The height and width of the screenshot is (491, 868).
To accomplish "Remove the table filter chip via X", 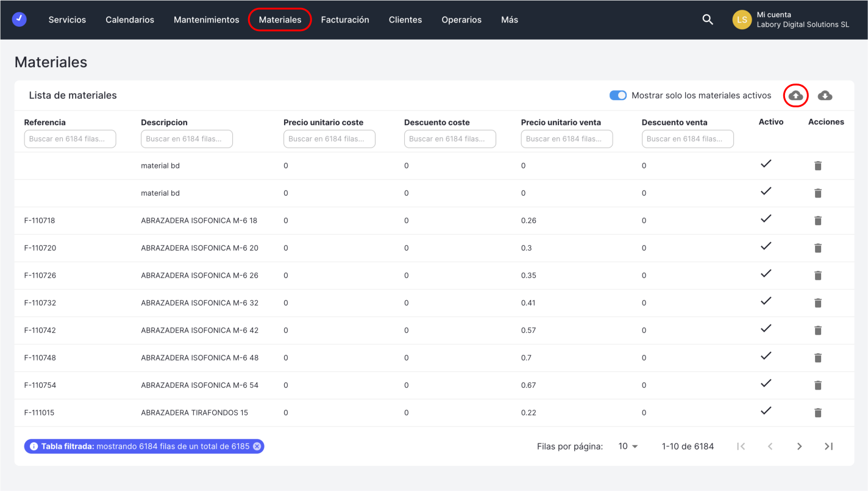I will [257, 446].
